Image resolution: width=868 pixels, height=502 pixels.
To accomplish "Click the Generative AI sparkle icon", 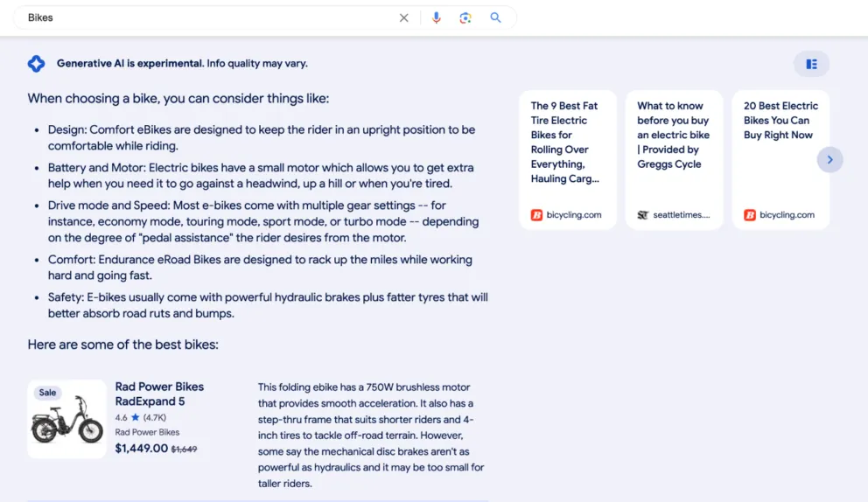I will pos(36,63).
